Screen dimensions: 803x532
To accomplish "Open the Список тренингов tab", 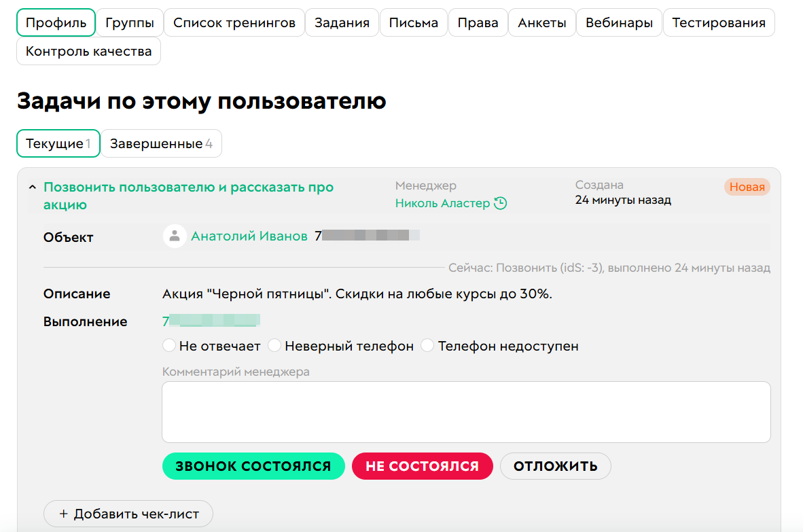I will click(x=234, y=22).
